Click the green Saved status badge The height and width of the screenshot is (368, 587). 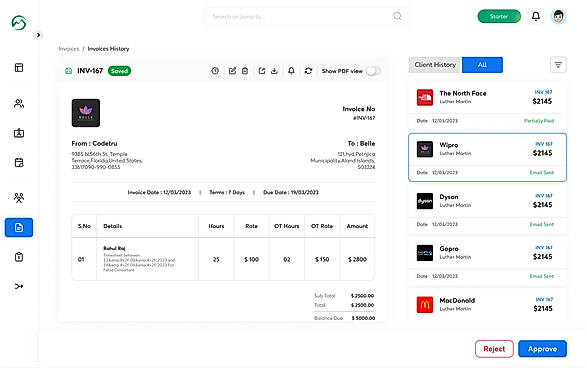119,71
